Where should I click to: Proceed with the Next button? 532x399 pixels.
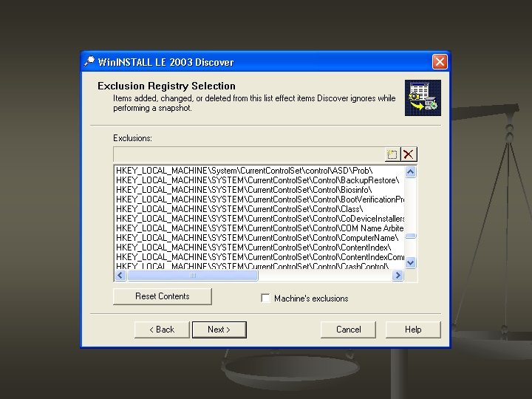point(219,330)
